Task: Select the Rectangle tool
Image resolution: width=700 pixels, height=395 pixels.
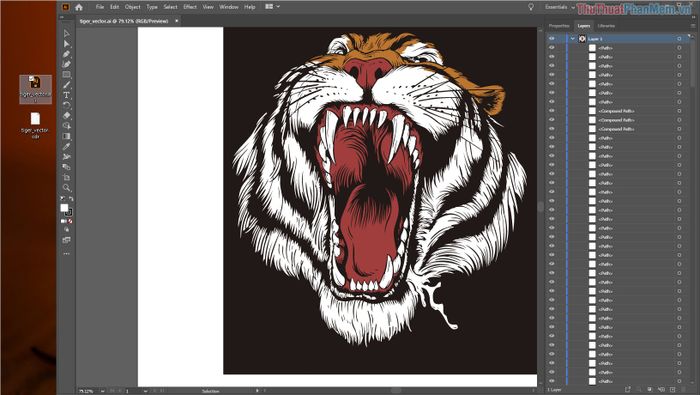Action: click(67, 75)
